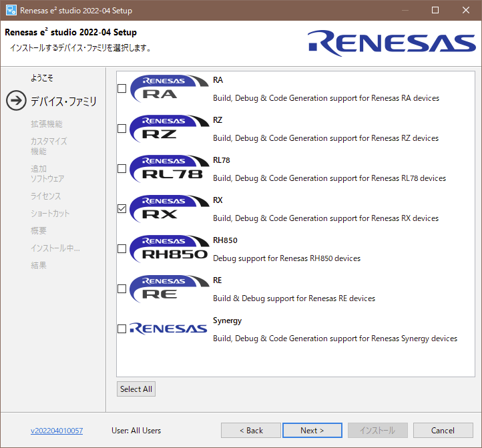Click the RE title text

pos(218,280)
